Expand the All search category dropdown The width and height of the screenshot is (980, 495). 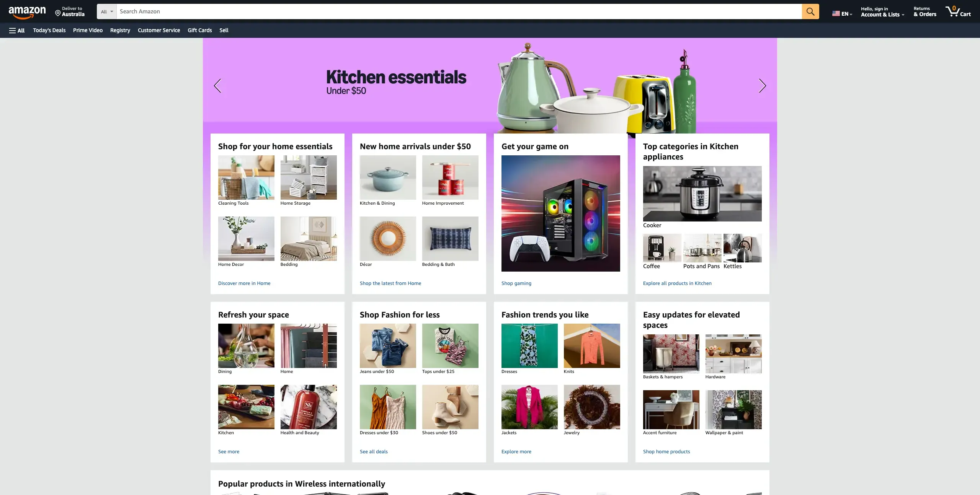[106, 11]
